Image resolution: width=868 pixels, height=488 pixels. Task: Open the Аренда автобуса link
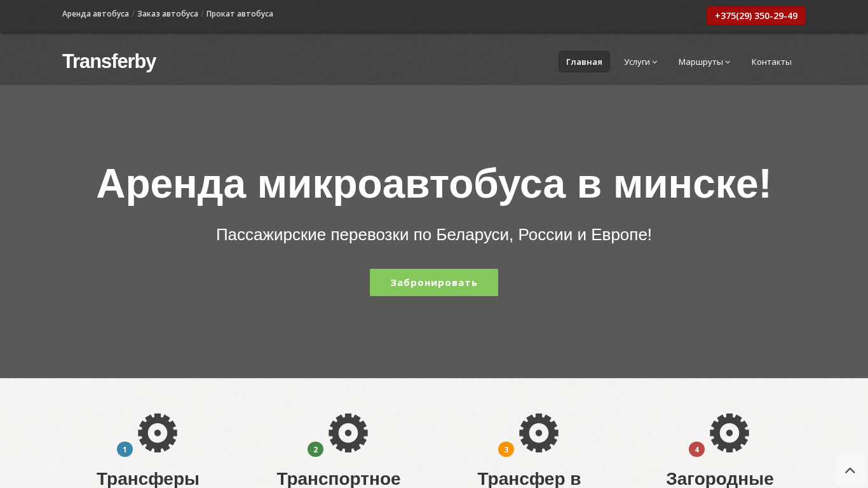tap(95, 13)
